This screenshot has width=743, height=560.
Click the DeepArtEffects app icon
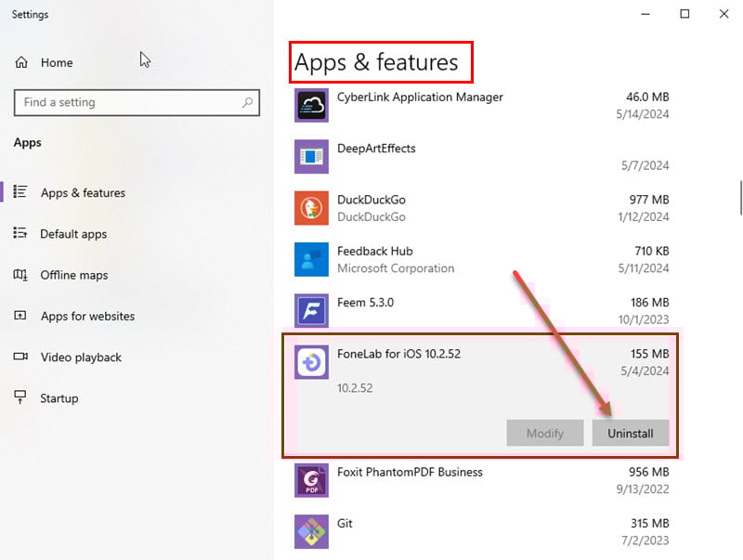point(311,156)
